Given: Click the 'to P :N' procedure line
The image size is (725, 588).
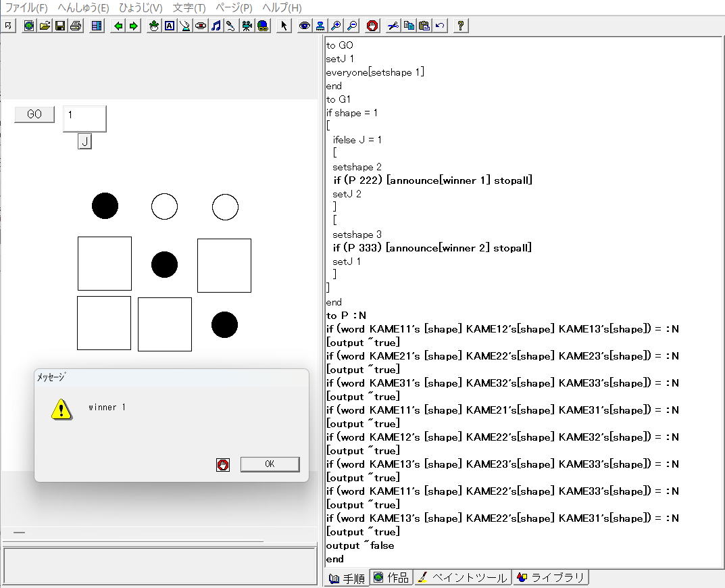Looking at the screenshot, I should point(346,316).
